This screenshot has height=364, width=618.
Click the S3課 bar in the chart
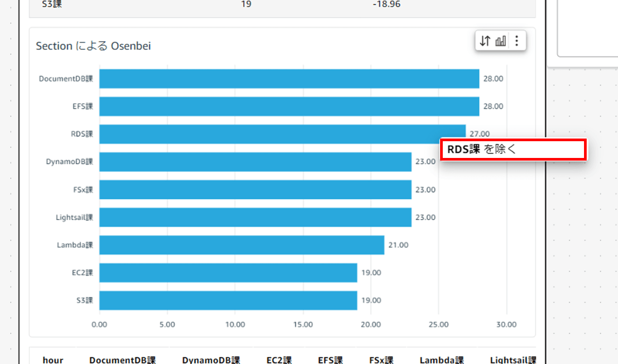point(228,300)
